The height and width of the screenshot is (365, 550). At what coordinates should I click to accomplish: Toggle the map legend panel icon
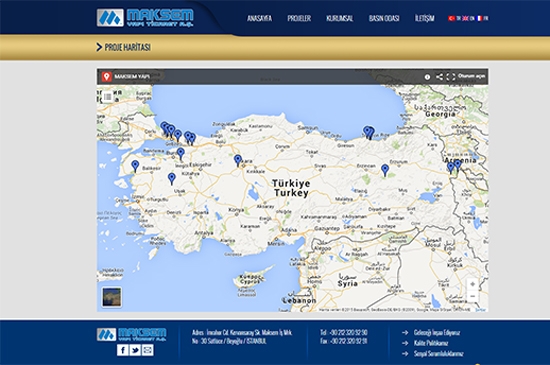(x=108, y=96)
